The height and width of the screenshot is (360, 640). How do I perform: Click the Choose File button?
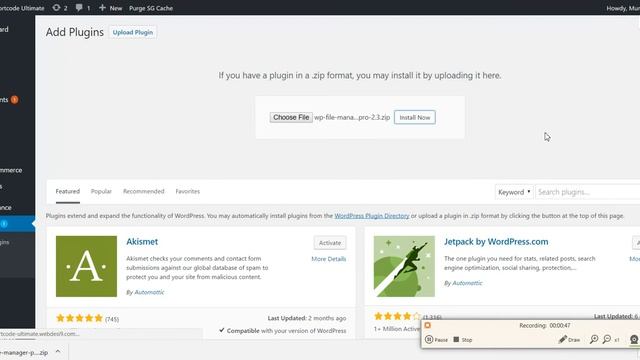coord(291,117)
